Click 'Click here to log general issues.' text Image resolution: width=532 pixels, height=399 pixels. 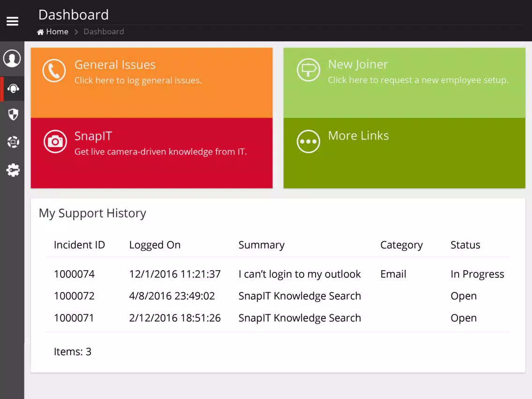pos(138,81)
